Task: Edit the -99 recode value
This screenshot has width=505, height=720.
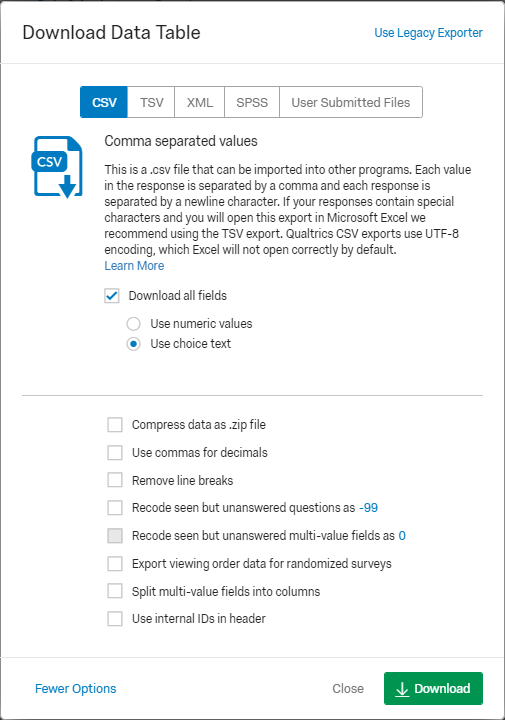Action: [x=368, y=508]
